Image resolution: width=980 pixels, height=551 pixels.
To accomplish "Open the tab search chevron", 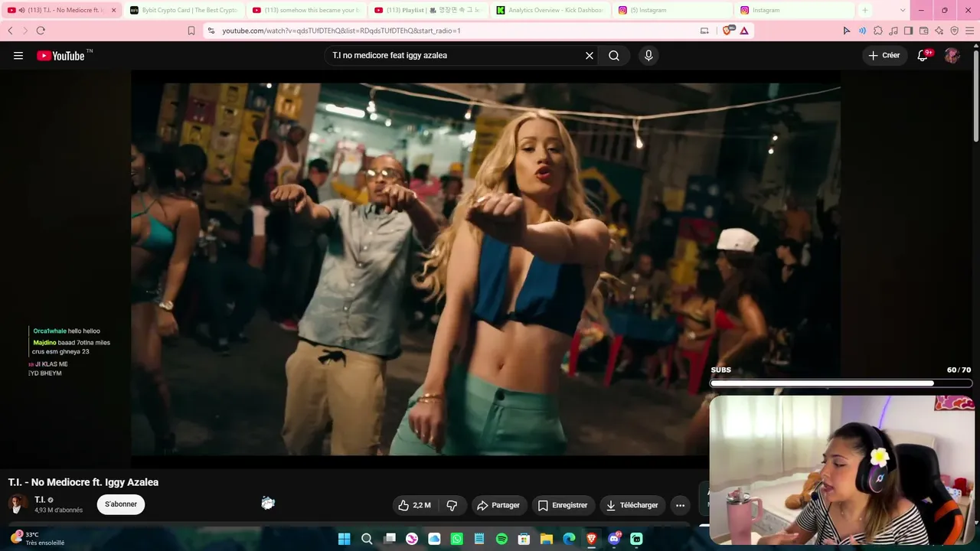I will click(x=903, y=10).
